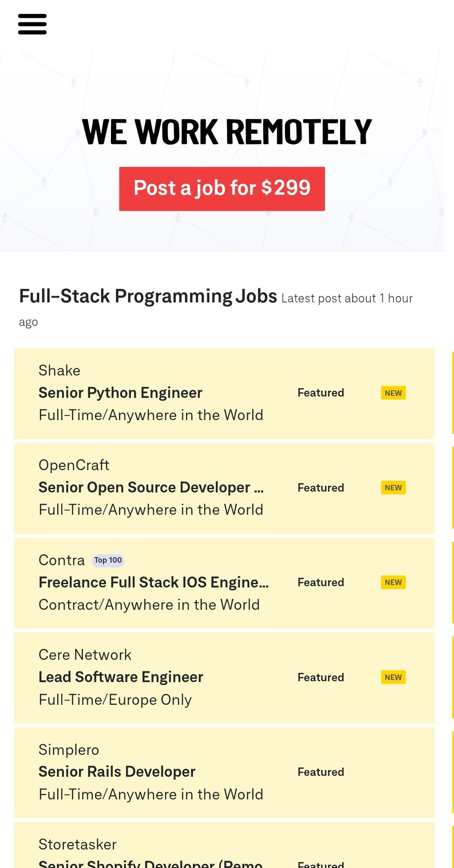Click Full-Time/Europe Only text

pos(115,700)
